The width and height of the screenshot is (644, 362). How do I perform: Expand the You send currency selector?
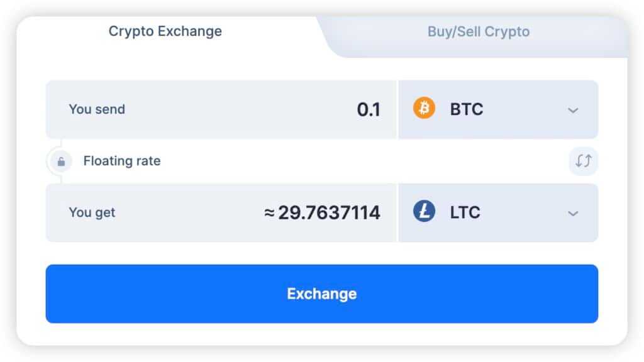572,109
